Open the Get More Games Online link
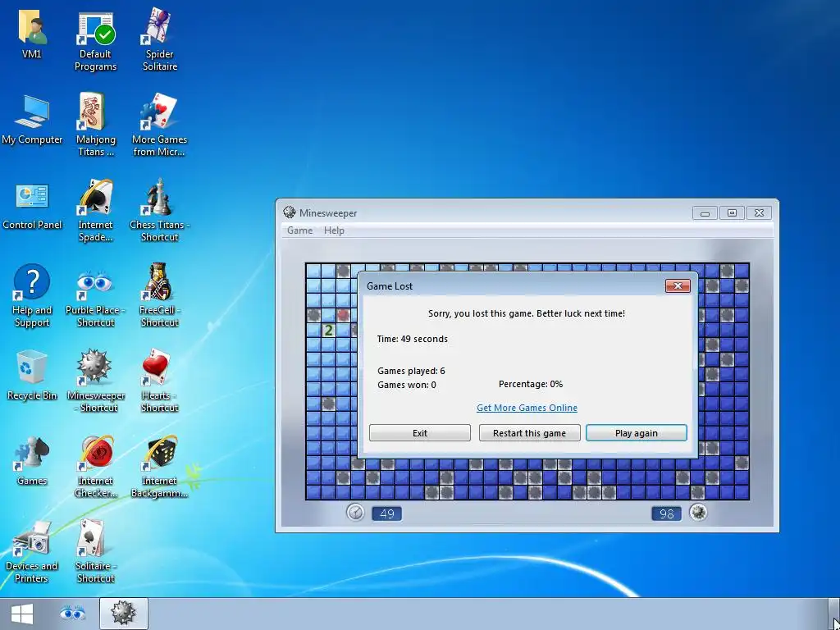Image resolution: width=840 pixels, height=630 pixels. click(527, 408)
